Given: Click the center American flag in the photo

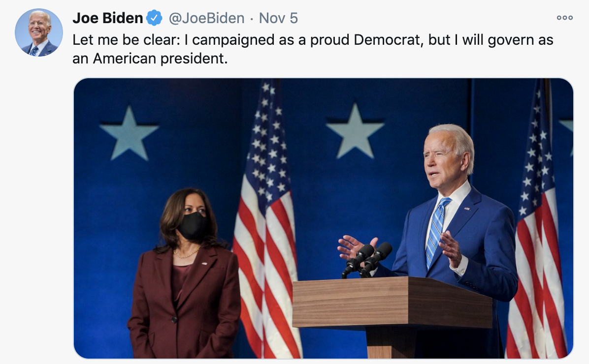Looking at the screenshot, I should pyautogui.click(x=266, y=221).
